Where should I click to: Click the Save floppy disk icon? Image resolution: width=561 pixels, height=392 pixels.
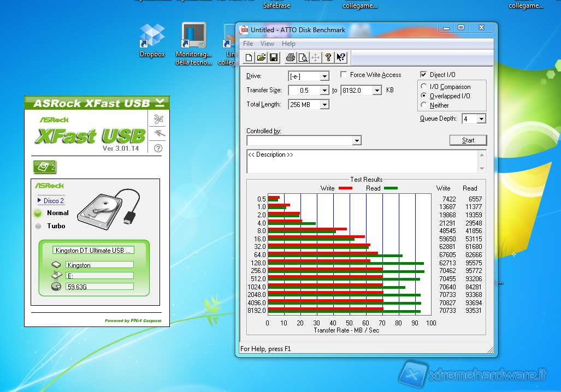273,57
